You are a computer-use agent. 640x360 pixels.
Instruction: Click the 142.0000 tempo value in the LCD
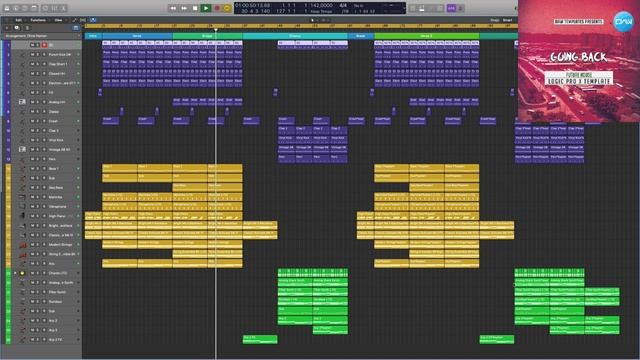click(x=321, y=5)
